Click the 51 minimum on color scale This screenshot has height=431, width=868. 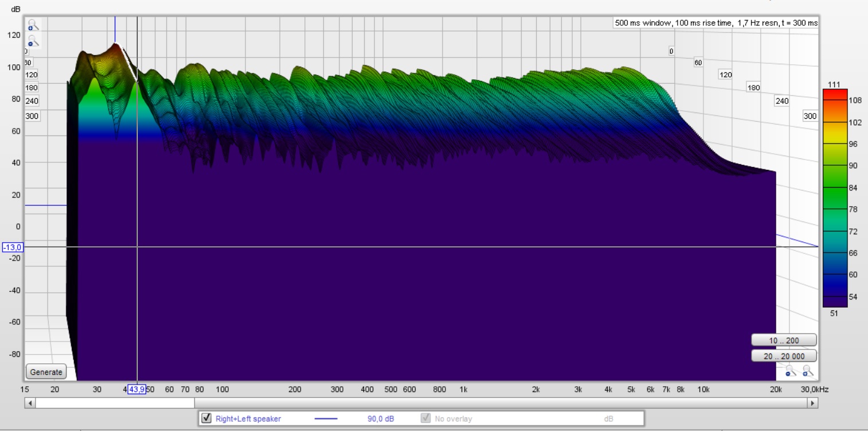tap(834, 312)
